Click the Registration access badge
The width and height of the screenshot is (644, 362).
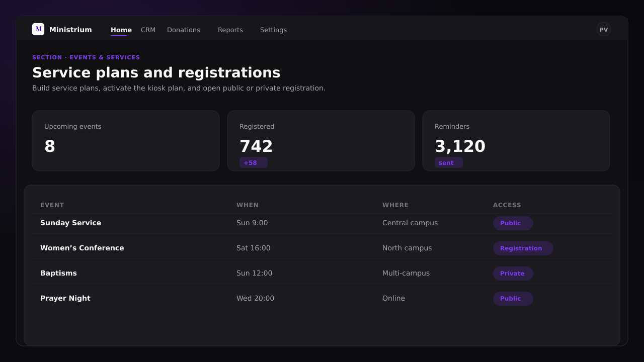[523, 248]
